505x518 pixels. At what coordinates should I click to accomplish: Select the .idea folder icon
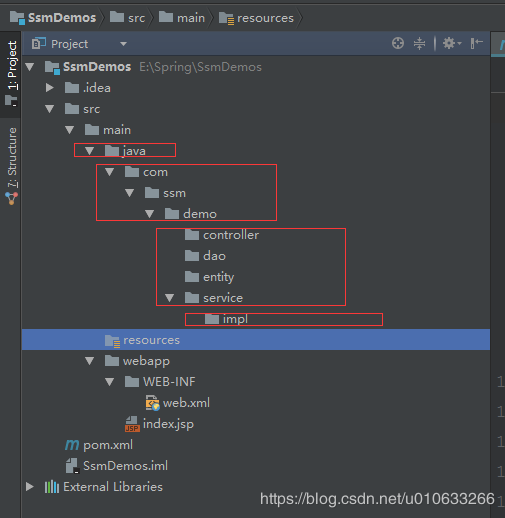click(x=72, y=88)
